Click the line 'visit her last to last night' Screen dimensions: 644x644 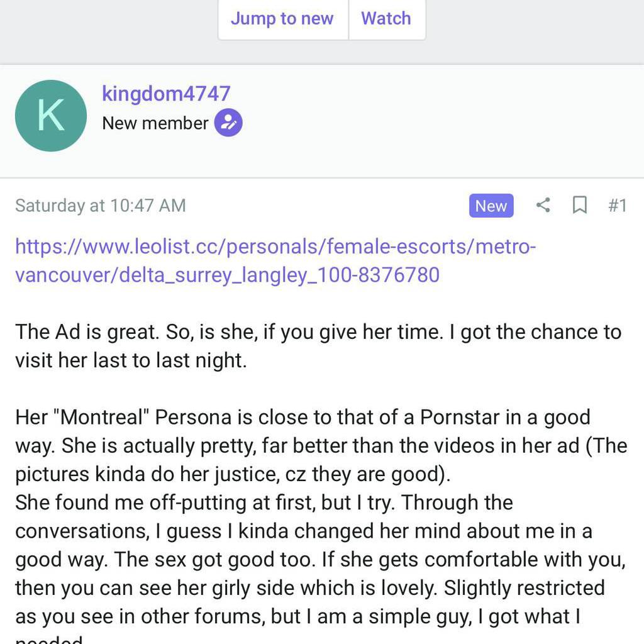(x=131, y=360)
